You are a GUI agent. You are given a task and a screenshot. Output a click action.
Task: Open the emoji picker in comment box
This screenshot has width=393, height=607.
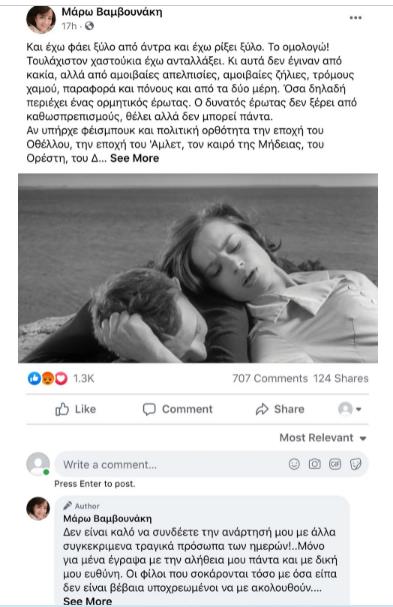click(294, 464)
